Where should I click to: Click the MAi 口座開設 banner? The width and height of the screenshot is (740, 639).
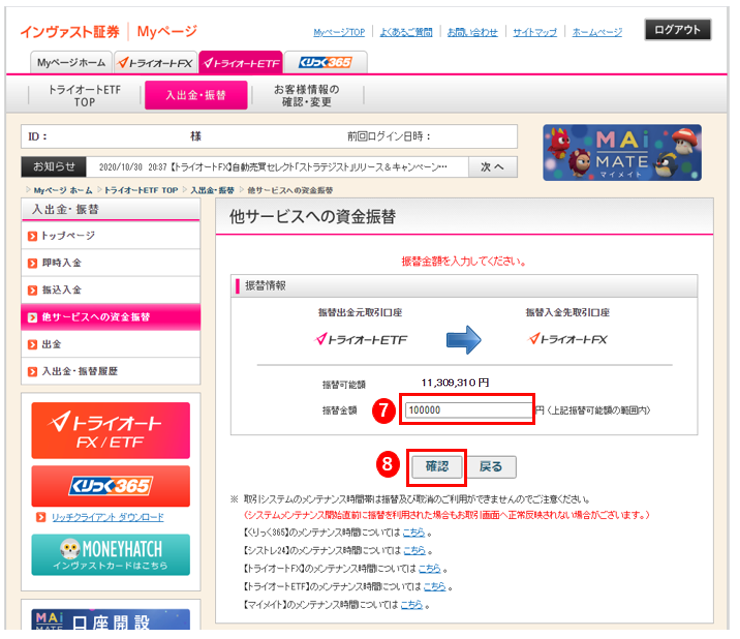point(111,619)
